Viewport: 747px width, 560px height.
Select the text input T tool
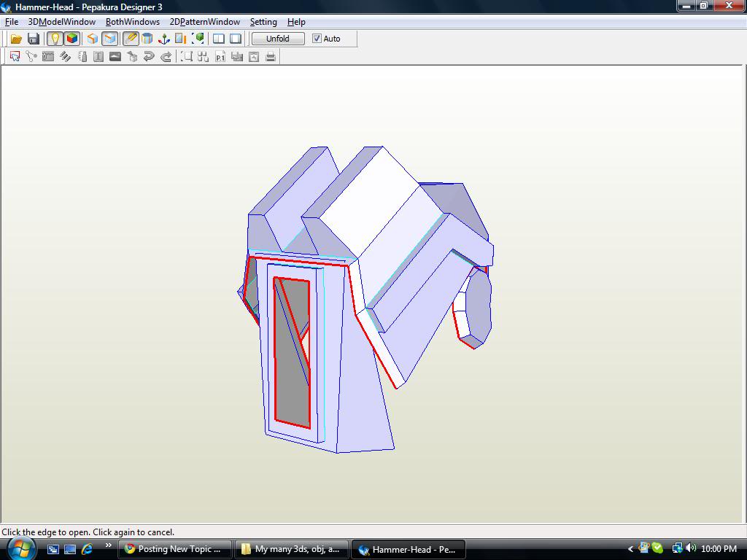tap(98, 57)
